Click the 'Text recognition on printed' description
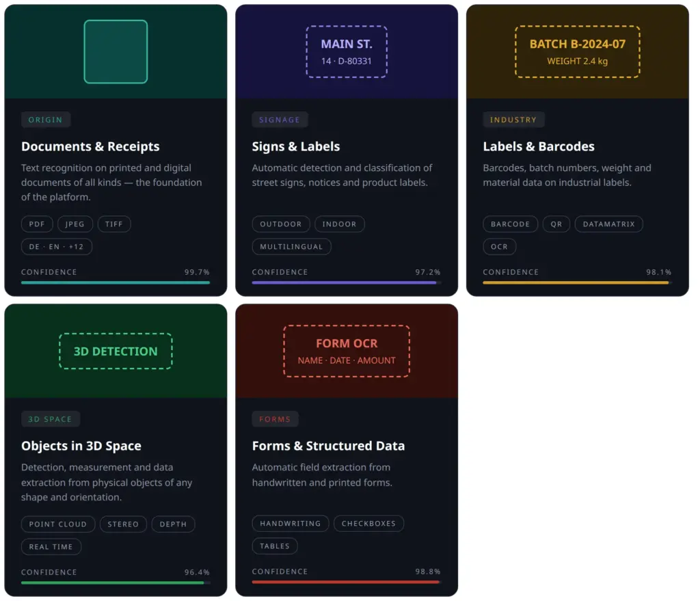 pyautogui.click(x=111, y=182)
